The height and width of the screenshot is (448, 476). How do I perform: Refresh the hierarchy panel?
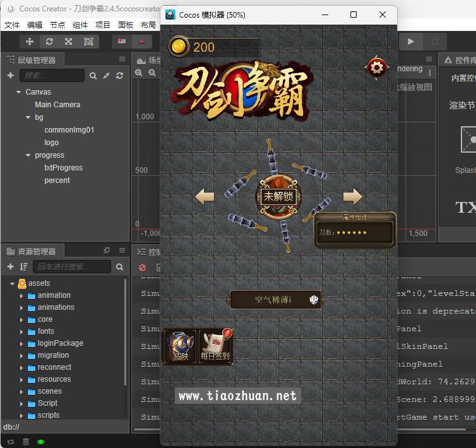point(119,76)
